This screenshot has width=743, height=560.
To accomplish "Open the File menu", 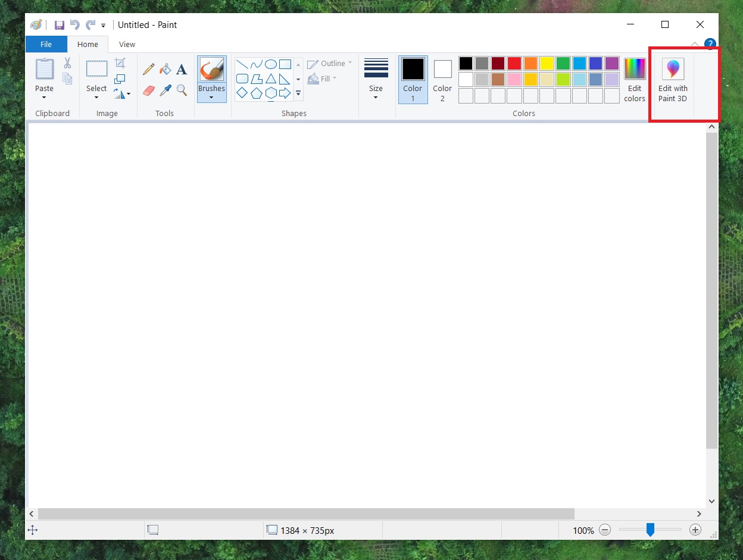I will [x=46, y=44].
